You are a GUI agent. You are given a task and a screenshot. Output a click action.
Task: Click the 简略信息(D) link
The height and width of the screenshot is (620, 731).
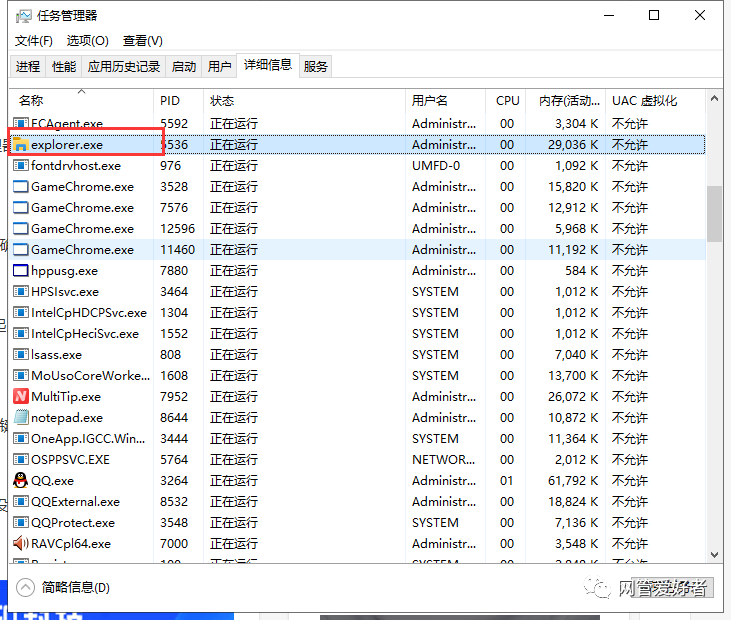76,587
